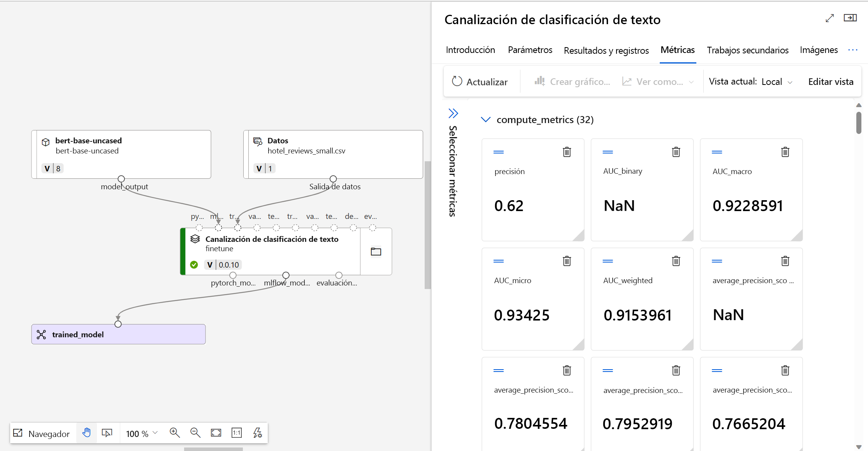
Task: Click the evaluación... output port
Action: click(x=339, y=275)
